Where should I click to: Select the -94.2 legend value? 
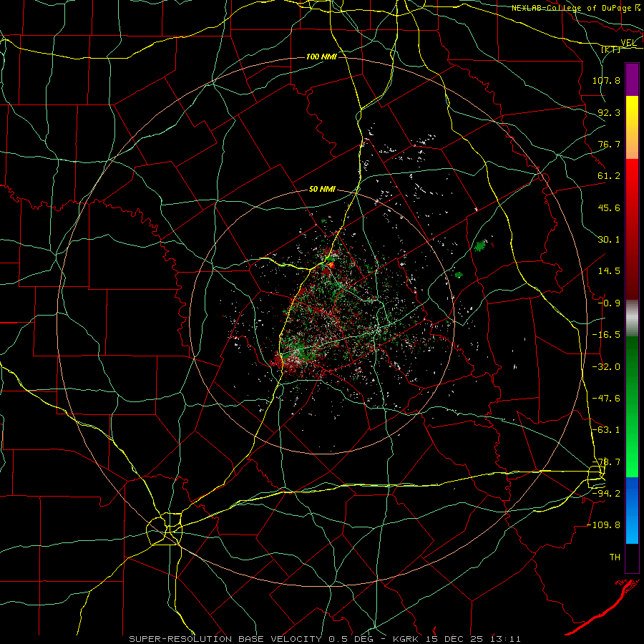click(606, 493)
